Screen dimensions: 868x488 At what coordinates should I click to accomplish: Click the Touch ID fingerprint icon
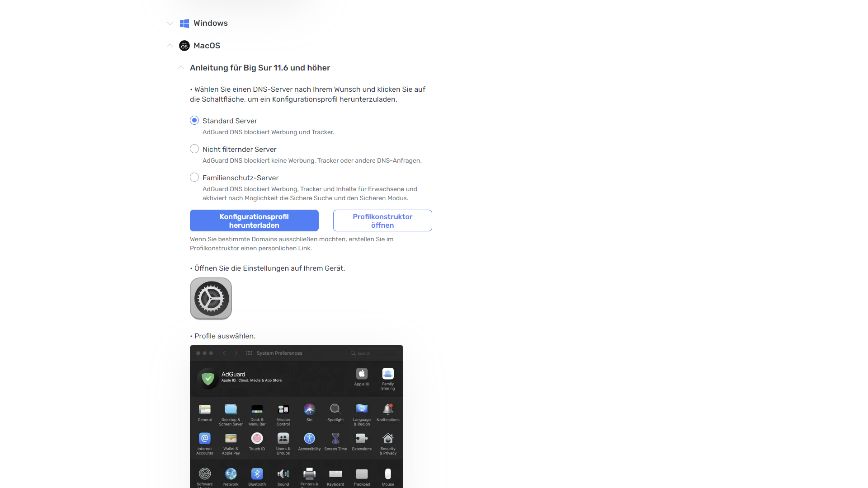pos(257,439)
